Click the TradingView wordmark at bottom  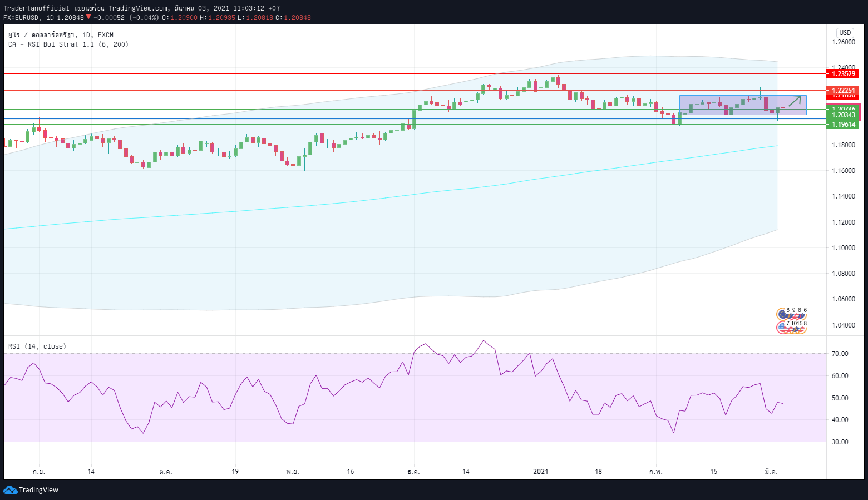click(x=38, y=490)
